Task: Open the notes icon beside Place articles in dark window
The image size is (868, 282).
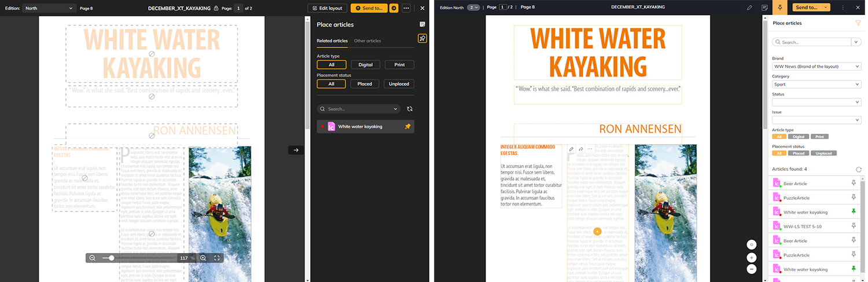Action: point(422,24)
